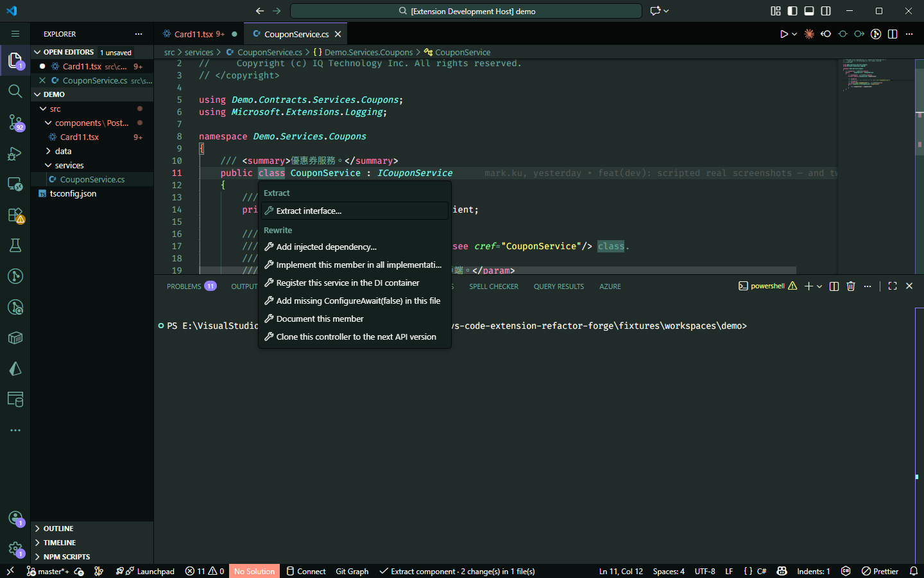Viewport: 924px width, 578px height.
Task: Split the editor to the right
Action: point(893,34)
